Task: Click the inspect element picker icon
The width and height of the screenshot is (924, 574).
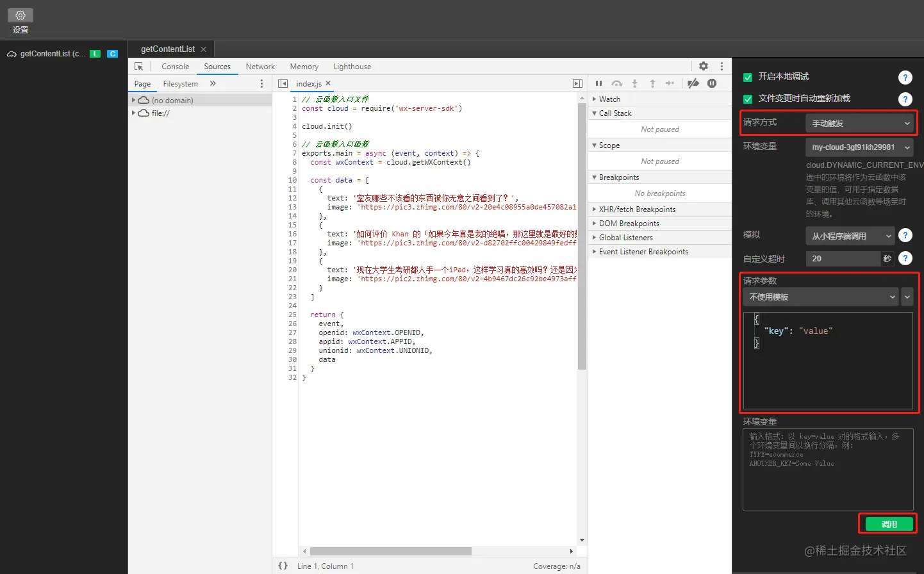Action: pos(138,67)
